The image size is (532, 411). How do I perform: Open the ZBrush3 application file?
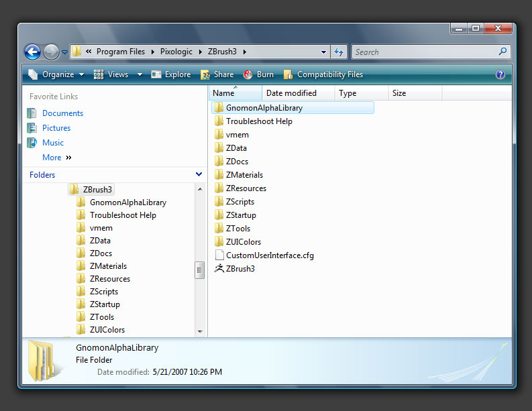[x=240, y=269]
